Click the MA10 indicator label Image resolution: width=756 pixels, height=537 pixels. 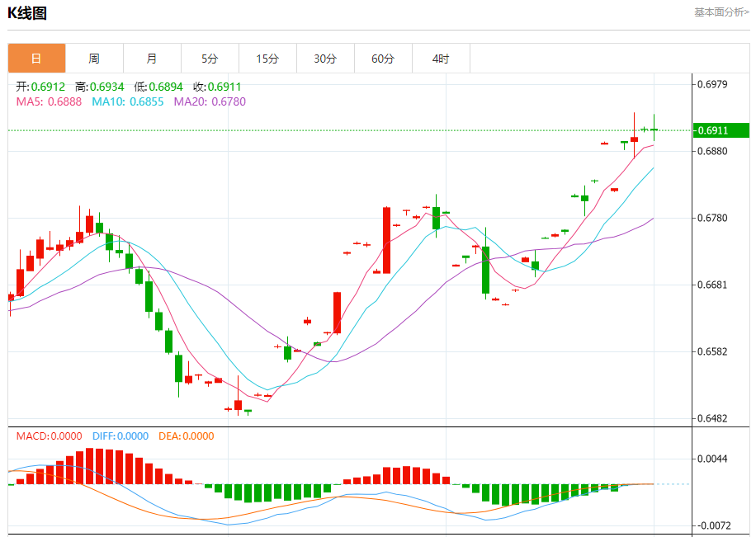[x=127, y=101]
